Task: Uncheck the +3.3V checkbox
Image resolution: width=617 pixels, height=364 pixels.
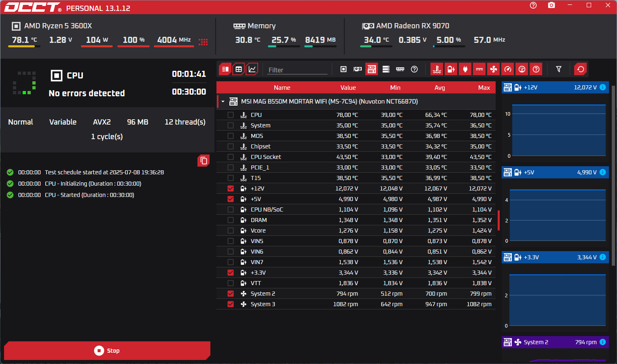Action: point(231,273)
